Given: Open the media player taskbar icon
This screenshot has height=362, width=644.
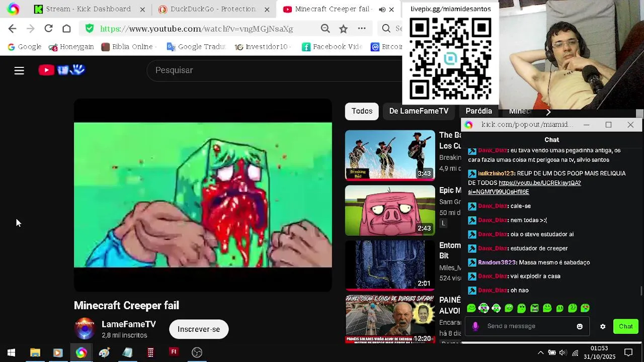Looking at the screenshot, I should tap(57, 352).
